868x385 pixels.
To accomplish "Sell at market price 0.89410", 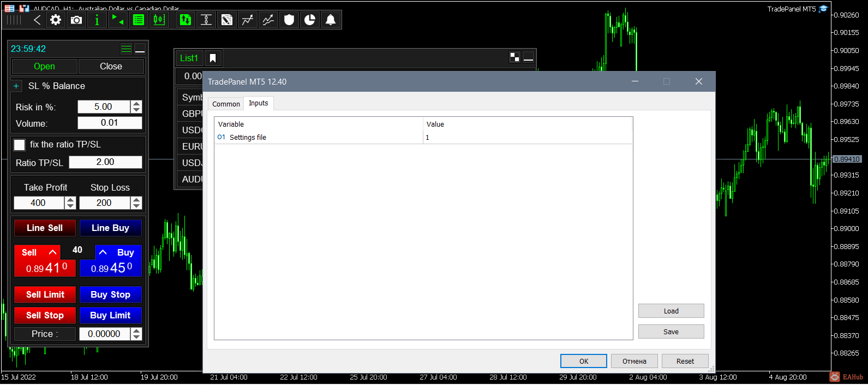I will coord(45,268).
